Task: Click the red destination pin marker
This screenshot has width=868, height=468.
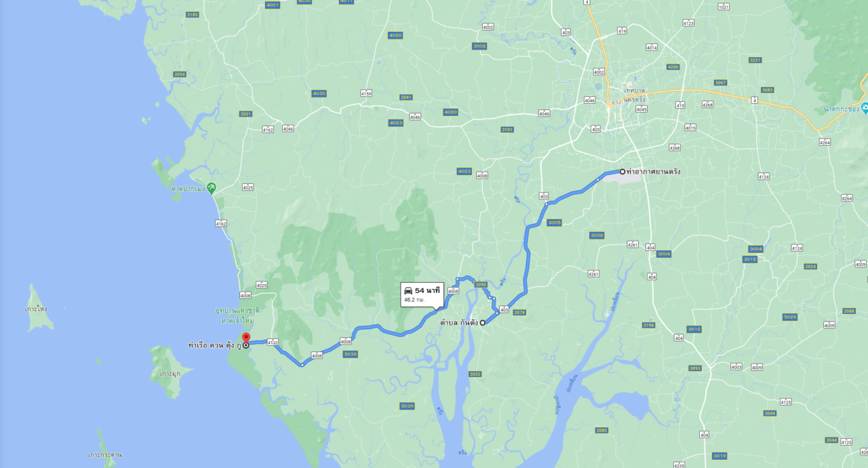Action: [246, 338]
